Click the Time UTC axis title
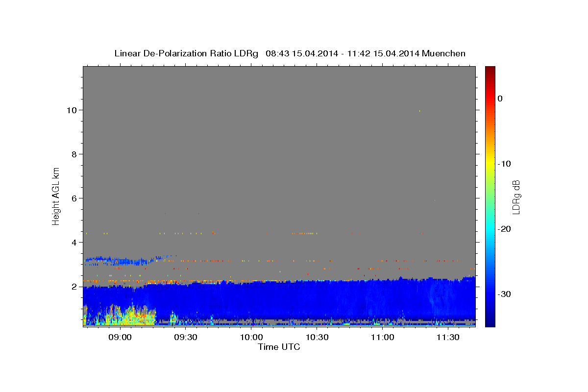Image resolution: width=588 pixels, height=392 pixels. point(279,347)
